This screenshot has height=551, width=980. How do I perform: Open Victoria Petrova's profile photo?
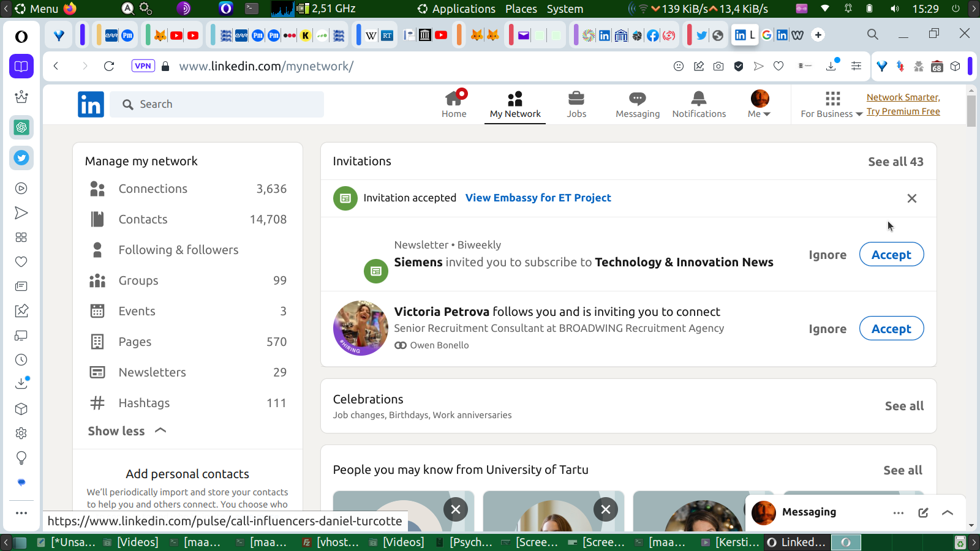pos(361,328)
